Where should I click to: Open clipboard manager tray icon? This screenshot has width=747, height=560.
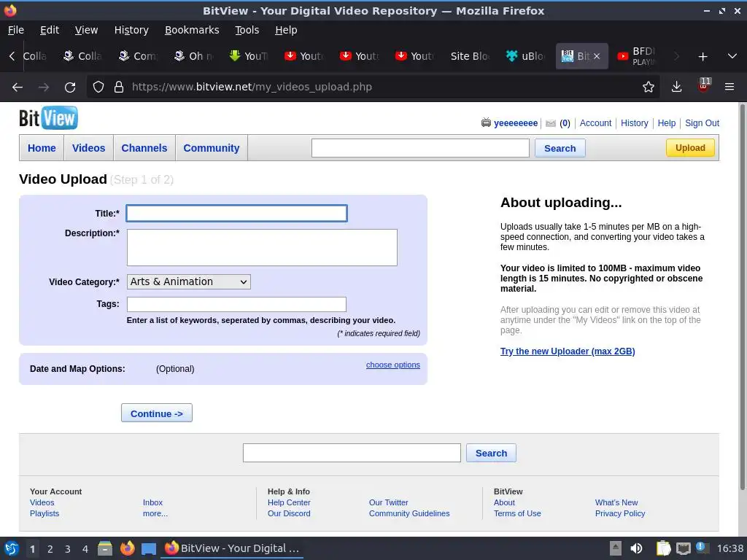tap(663, 548)
